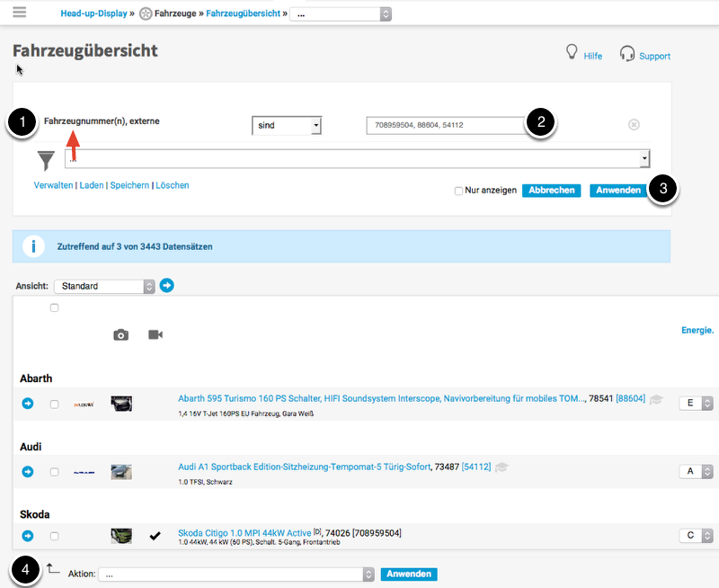The width and height of the screenshot is (719, 588).
Task: Click the vehicle numbers input field
Action: pyautogui.click(x=445, y=126)
